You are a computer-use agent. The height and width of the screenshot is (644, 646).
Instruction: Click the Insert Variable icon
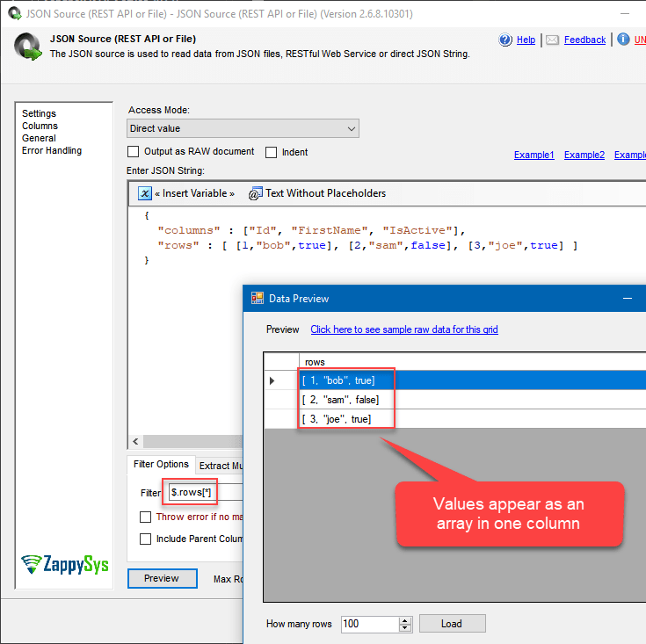pos(145,193)
